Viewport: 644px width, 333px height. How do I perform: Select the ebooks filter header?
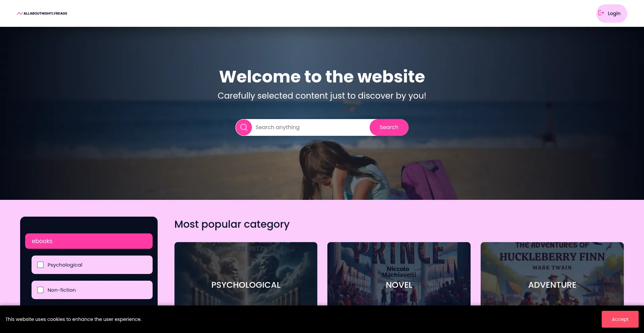pyautogui.click(x=89, y=241)
